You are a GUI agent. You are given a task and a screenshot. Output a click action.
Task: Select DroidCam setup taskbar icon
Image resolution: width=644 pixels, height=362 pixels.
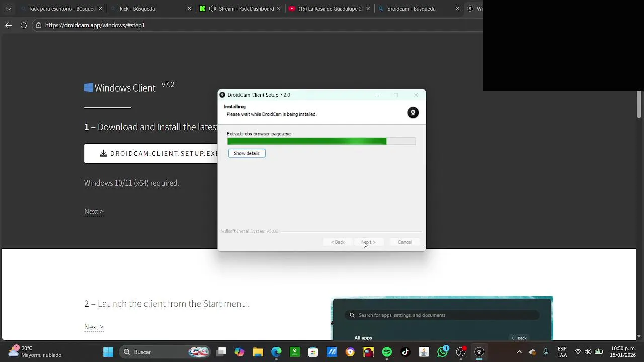coord(479,352)
